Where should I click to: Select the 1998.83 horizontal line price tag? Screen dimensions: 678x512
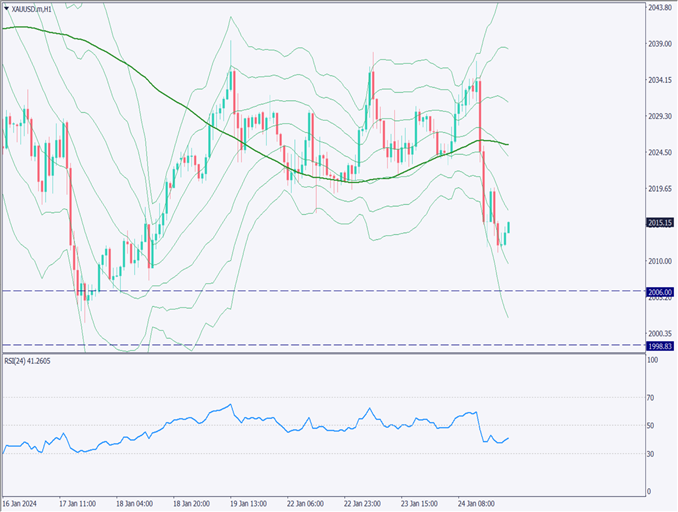pos(658,345)
